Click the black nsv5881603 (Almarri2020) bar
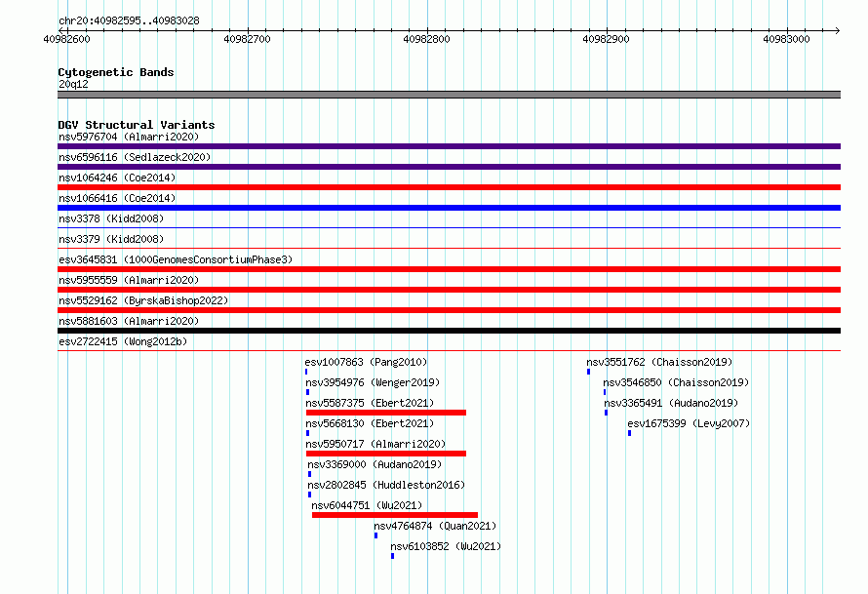Screen dimensions: 868x594 [x=449, y=331]
